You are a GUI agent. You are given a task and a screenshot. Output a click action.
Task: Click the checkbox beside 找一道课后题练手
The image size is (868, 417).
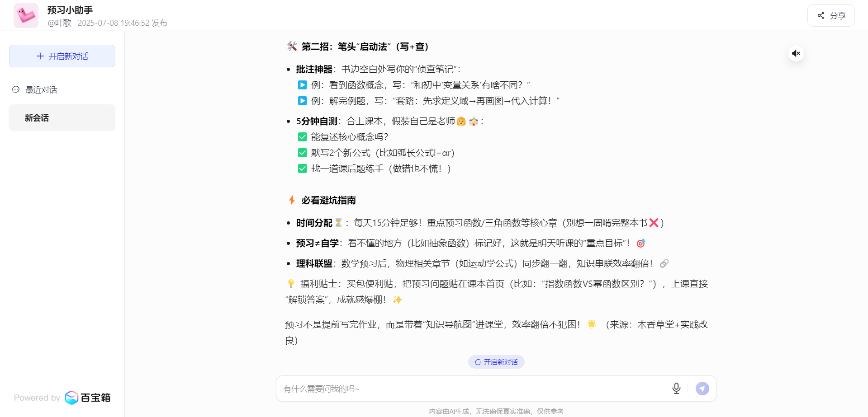pos(303,169)
